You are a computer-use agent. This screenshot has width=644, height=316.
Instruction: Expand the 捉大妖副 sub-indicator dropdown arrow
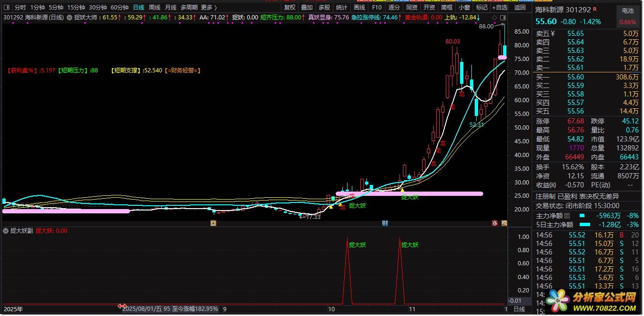tap(6, 231)
